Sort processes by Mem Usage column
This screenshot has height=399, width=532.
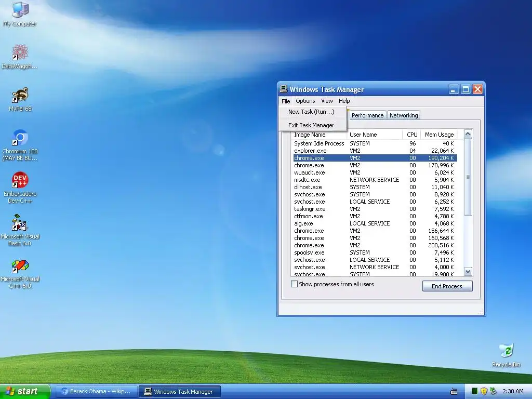(439, 135)
